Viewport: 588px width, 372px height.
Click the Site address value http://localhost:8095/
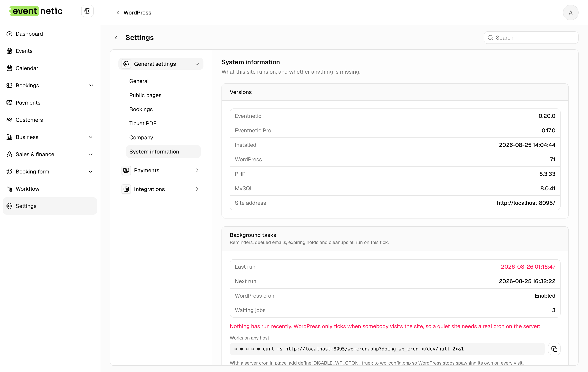tap(526, 203)
